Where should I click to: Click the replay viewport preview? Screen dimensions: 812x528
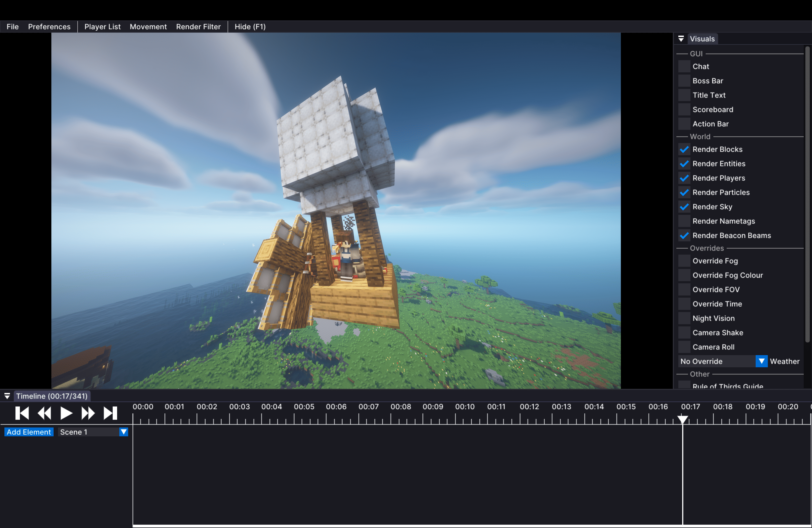click(x=336, y=210)
